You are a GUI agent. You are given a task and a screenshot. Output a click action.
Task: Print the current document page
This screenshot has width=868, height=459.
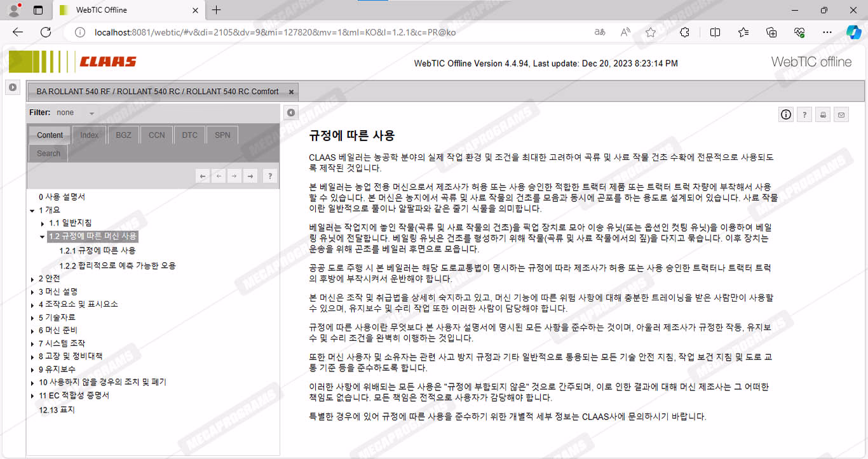coord(823,115)
